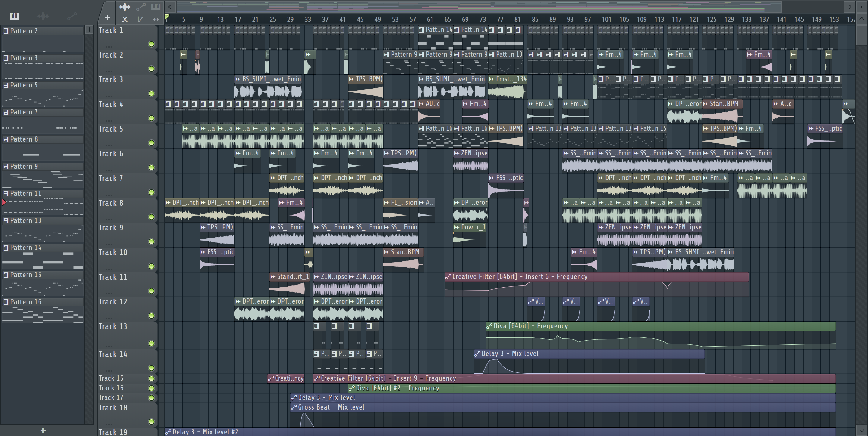Mute Track 16 with its green light
Image resolution: width=868 pixels, height=436 pixels.
151,388
